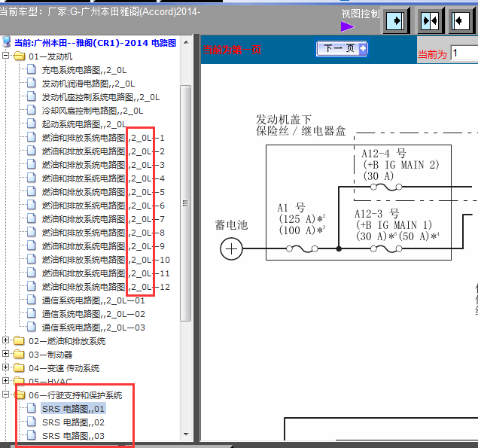
Task: Collapse the 06—行驶支持和保护系统 folder
Action: [5, 395]
